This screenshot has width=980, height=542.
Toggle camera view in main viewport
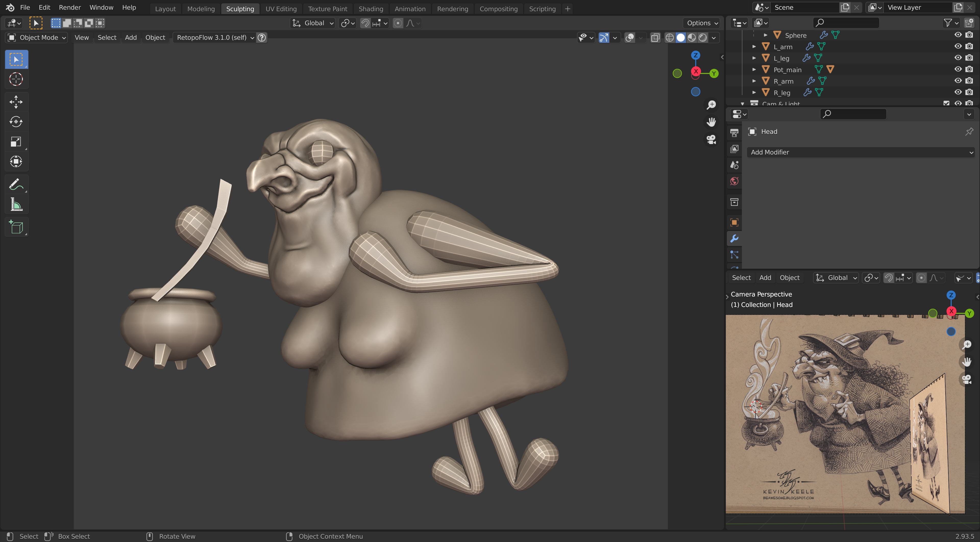coord(711,139)
